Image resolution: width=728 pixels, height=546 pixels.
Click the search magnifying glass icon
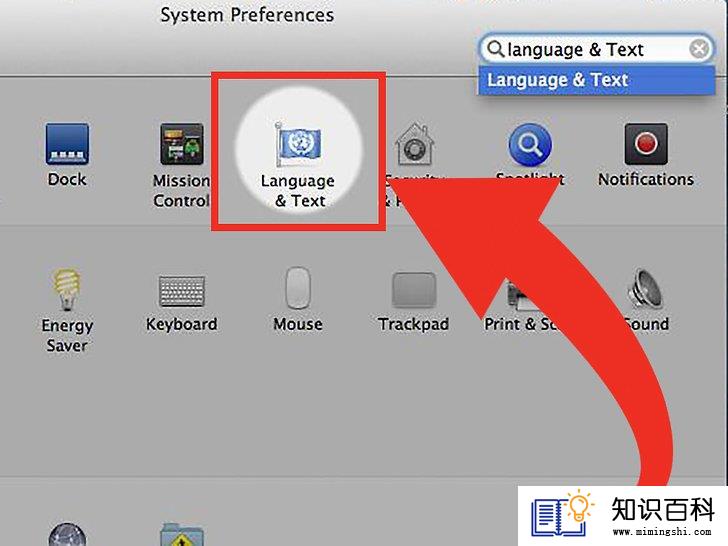click(496, 49)
